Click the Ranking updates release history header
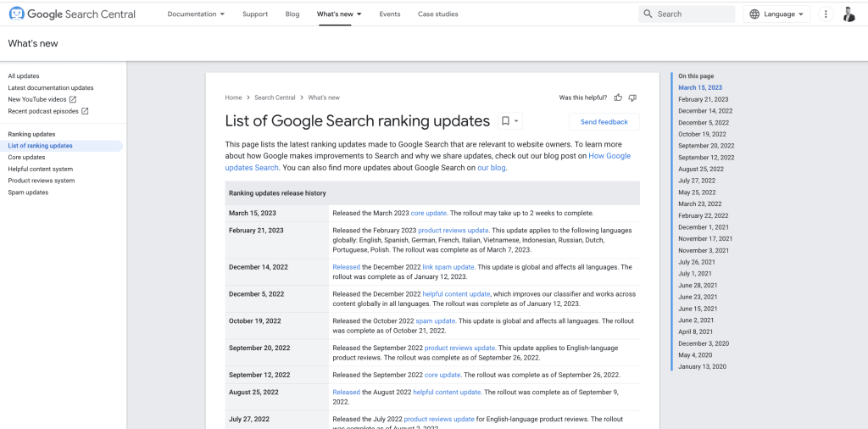868x429 pixels. click(432, 193)
